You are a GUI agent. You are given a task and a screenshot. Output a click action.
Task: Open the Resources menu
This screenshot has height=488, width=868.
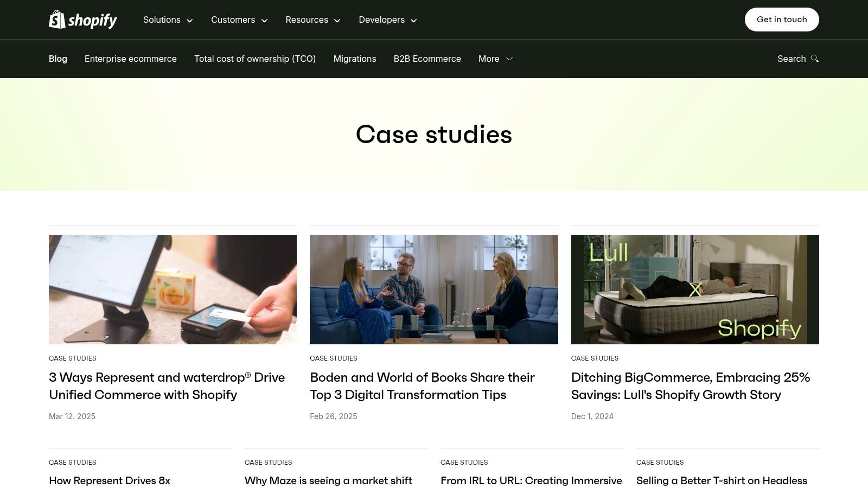pyautogui.click(x=313, y=20)
